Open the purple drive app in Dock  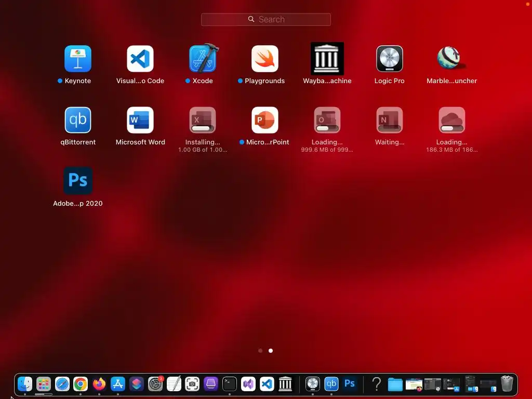tap(211, 384)
